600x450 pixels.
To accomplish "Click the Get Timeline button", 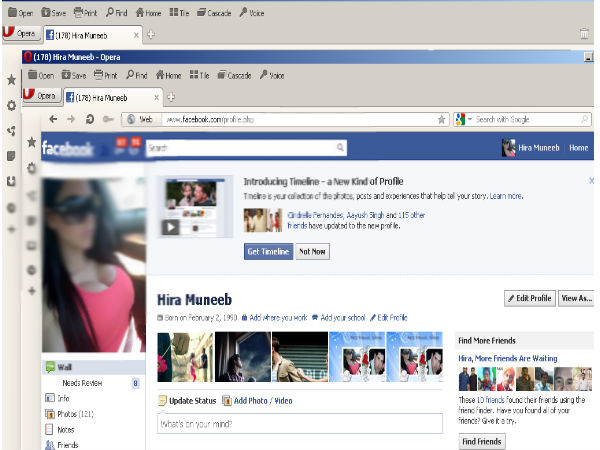I will pos(268,251).
